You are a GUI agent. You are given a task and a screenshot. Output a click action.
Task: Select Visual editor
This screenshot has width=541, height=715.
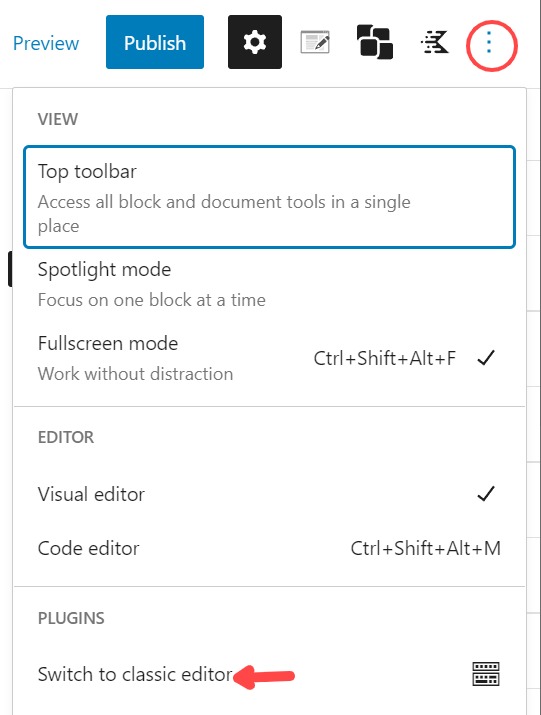click(270, 494)
